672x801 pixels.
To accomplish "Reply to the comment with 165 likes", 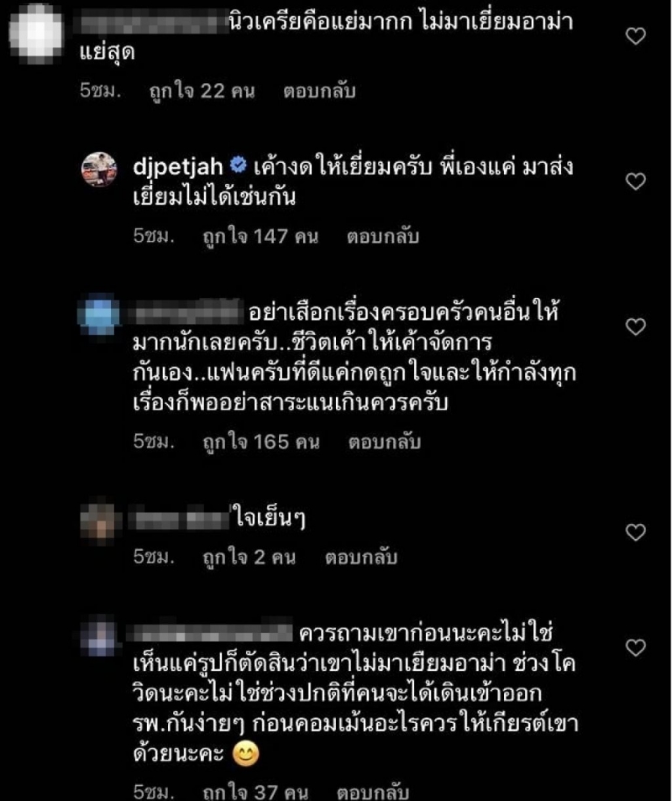I will pyautogui.click(x=384, y=442).
